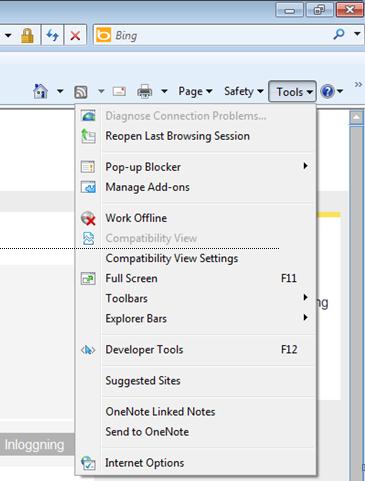Viewport: 365px width, 481px height.
Task: Click the scrollbar up arrow
Action: pos(356,117)
